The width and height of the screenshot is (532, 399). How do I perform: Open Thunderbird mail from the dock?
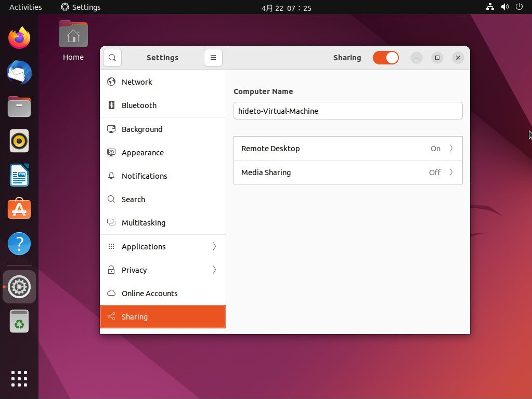[19, 72]
